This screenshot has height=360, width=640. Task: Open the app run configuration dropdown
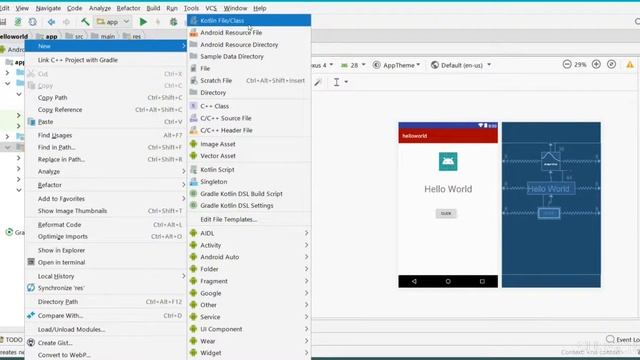tap(113, 22)
